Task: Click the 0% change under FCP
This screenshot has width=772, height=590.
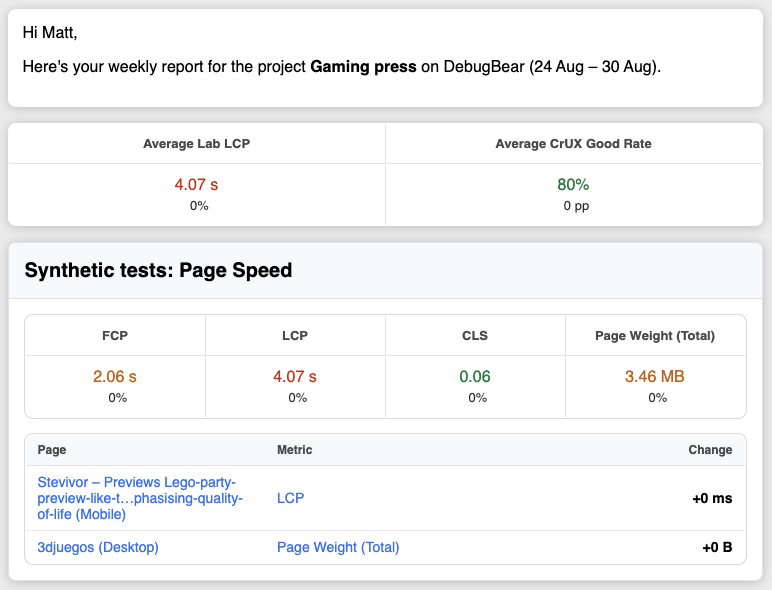Action: (x=118, y=397)
